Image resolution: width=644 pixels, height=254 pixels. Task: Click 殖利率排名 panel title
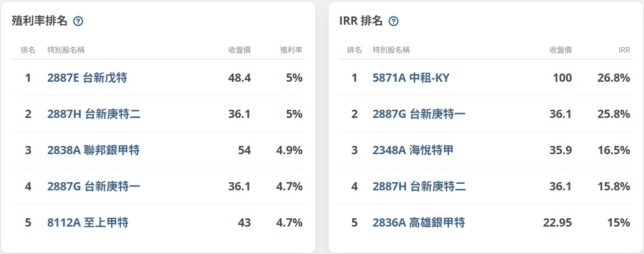(39, 21)
